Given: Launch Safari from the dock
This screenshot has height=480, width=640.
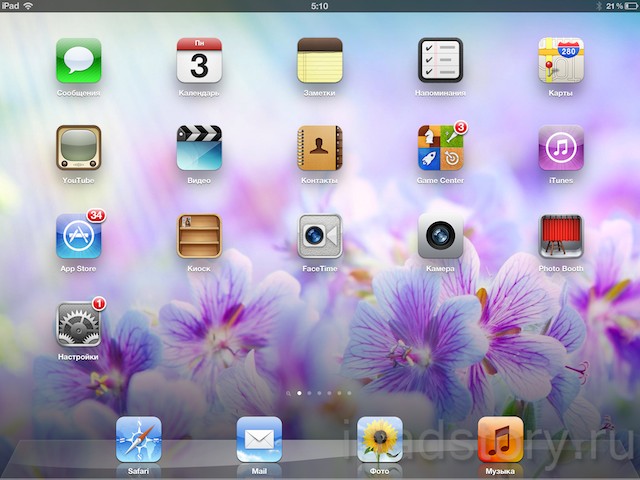Looking at the screenshot, I should tap(139, 439).
